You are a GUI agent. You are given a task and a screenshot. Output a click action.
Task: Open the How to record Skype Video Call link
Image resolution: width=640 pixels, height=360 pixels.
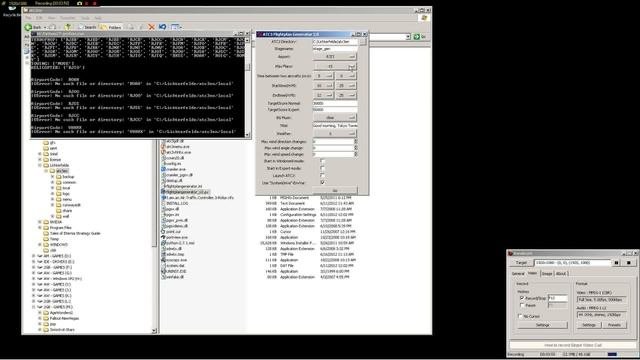click(x=573, y=345)
